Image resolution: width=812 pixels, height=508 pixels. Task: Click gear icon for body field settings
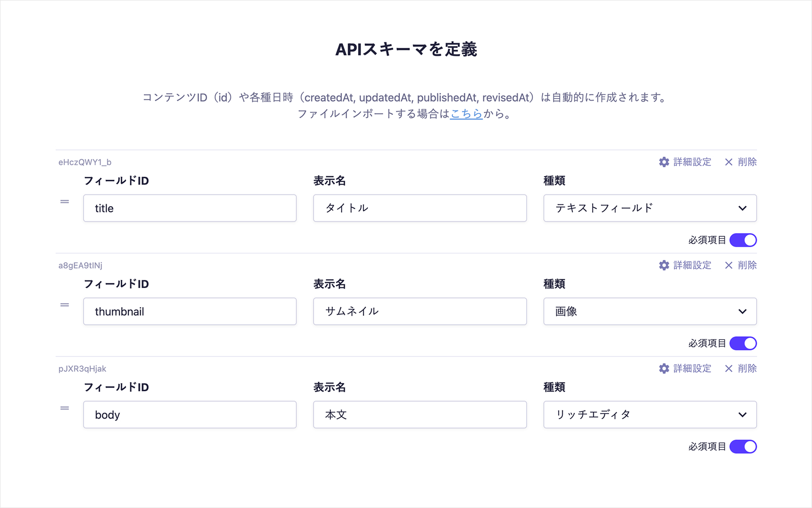[x=664, y=368]
